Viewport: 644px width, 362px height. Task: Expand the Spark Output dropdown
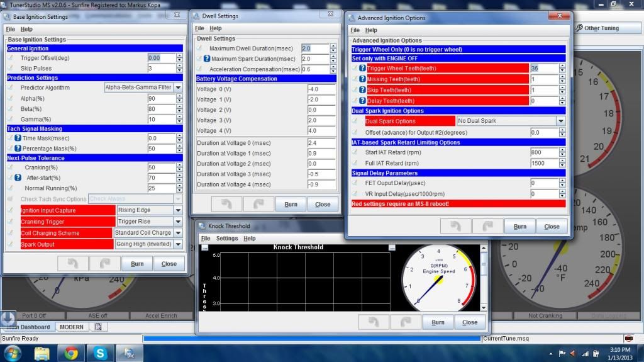click(x=178, y=244)
